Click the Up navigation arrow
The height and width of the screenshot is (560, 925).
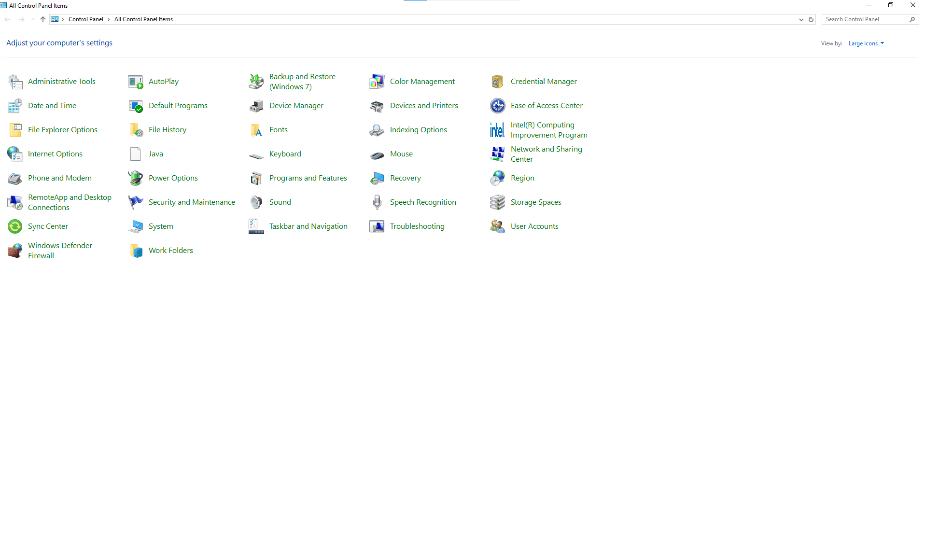coord(43,19)
